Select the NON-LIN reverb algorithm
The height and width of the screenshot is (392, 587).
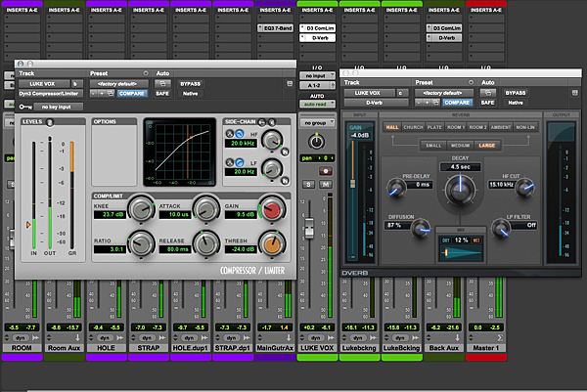525,127
